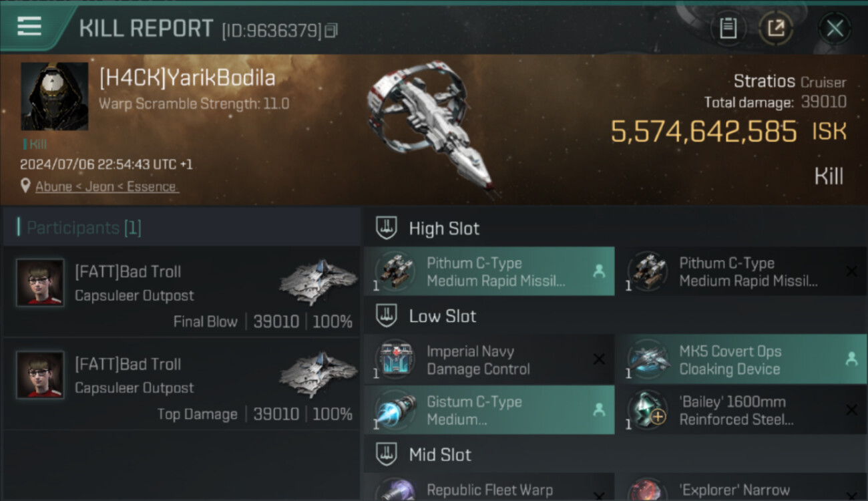The height and width of the screenshot is (501, 868).
Task: Open Final Blow Bad Troll entry
Action: [x=182, y=292]
